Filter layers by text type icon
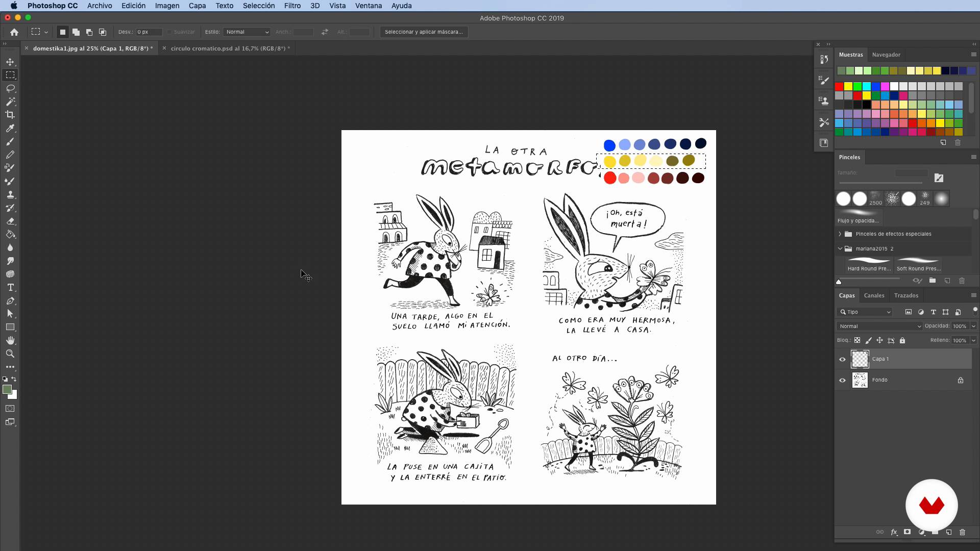 coord(933,312)
